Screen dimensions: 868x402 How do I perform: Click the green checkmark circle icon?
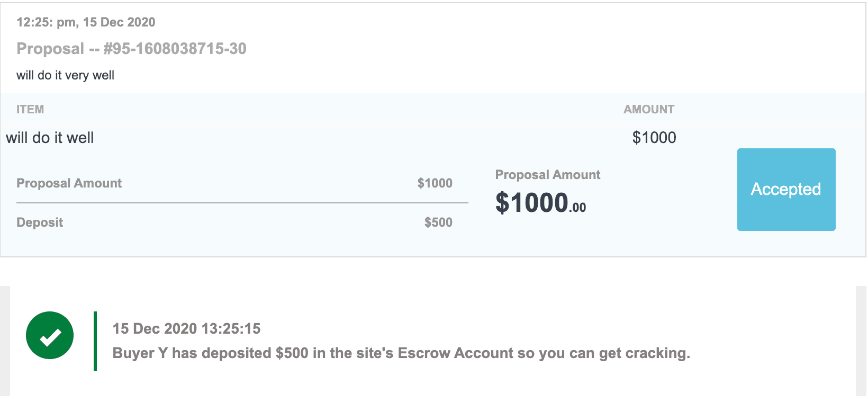[50, 335]
